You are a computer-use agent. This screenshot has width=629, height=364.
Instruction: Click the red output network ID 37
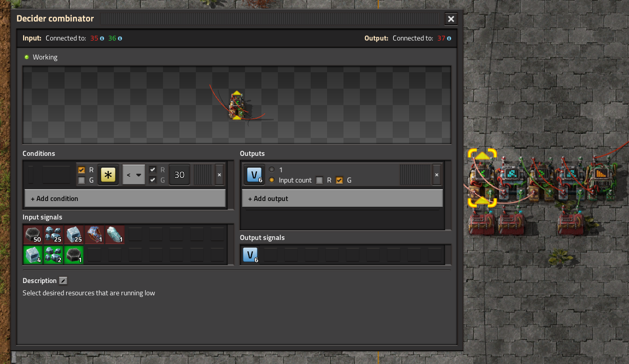(x=441, y=38)
